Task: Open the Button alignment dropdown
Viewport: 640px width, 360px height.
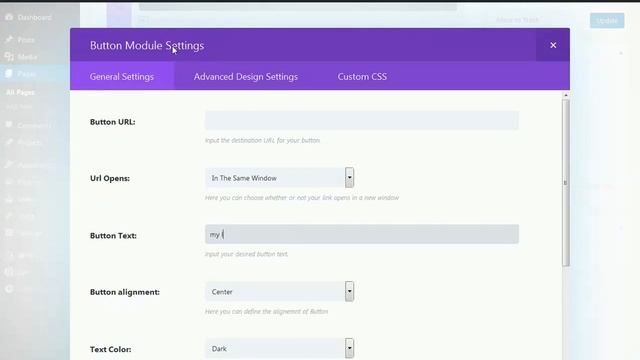Action: click(280, 291)
